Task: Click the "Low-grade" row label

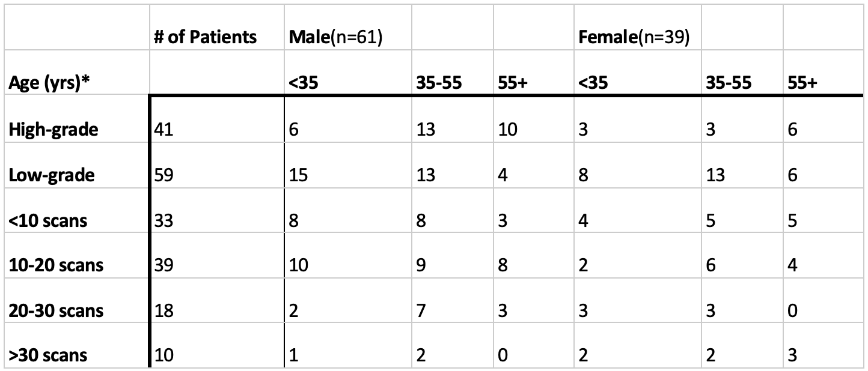Action: click(x=51, y=175)
